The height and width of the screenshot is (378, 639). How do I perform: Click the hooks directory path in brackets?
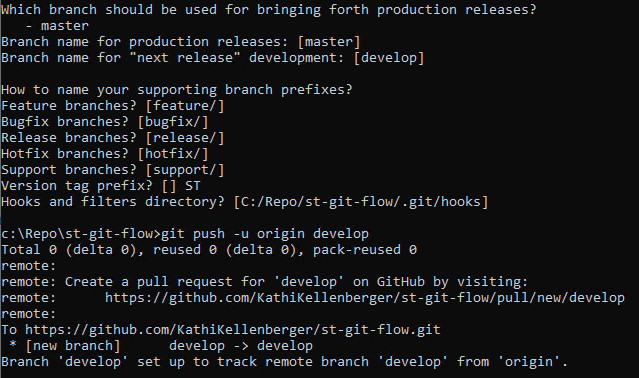(x=361, y=202)
